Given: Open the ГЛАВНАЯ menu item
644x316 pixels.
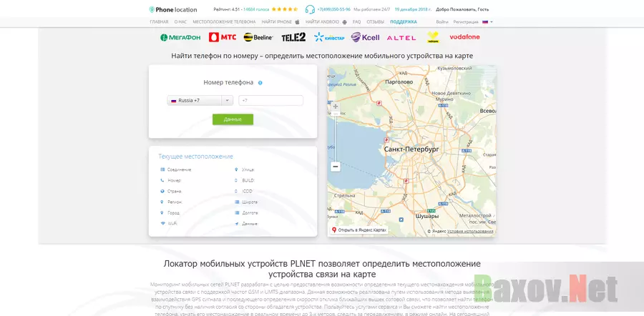Looking at the screenshot, I should 159,21.
